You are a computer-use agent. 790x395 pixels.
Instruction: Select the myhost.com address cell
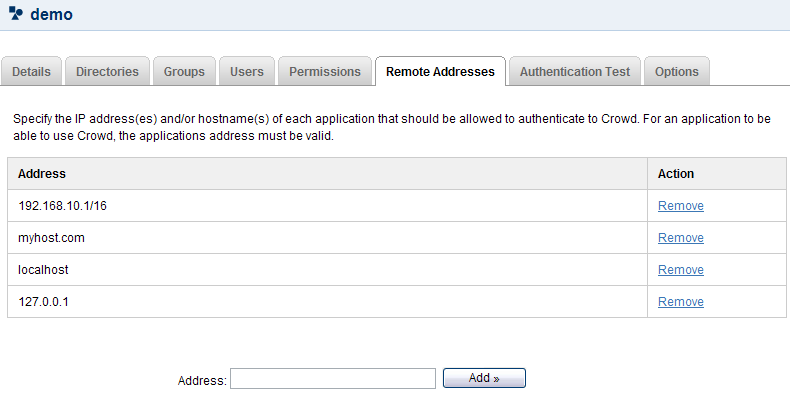[x=327, y=238]
